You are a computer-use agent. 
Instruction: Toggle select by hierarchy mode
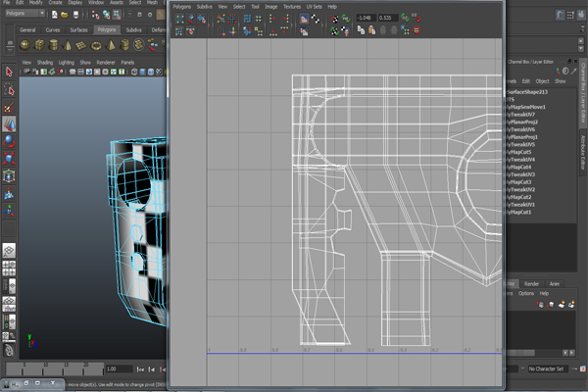(x=95, y=15)
